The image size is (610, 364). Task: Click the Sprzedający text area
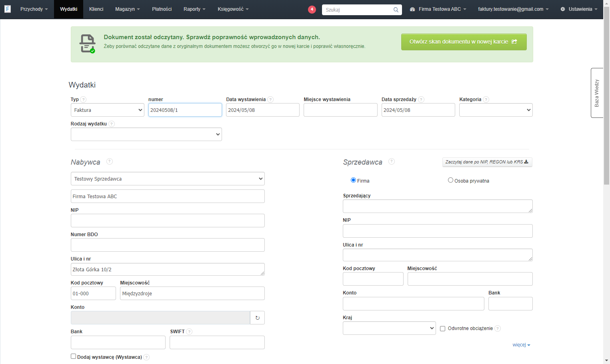tap(438, 206)
